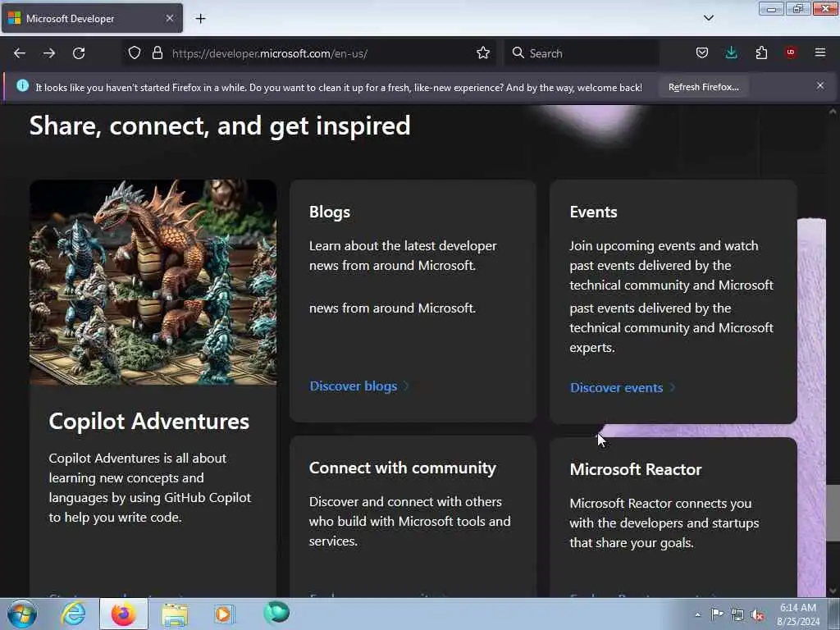Open the Windows Start menu orb
840x630 pixels.
[22, 614]
